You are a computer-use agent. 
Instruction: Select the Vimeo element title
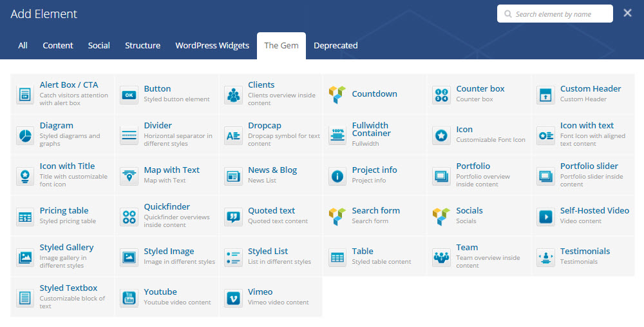pyautogui.click(x=260, y=292)
